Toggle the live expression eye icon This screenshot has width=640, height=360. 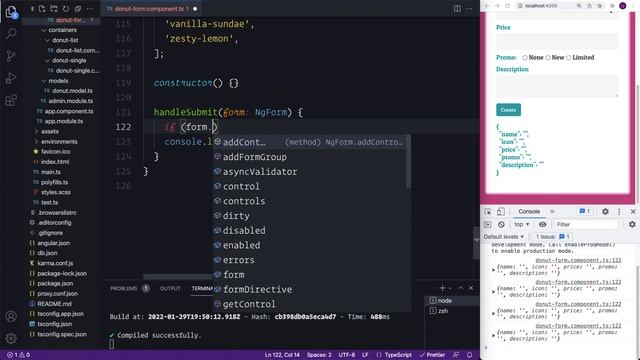[x=542, y=224]
